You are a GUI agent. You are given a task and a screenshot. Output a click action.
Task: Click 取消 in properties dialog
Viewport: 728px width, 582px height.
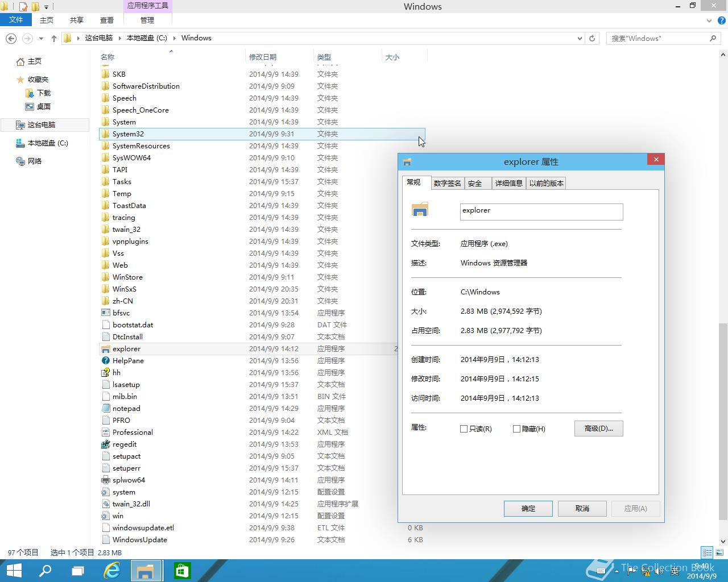click(x=582, y=508)
